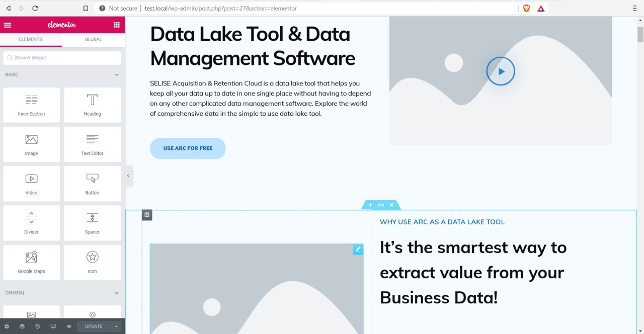Click the browser address bar URL
The height and width of the screenshot is (334, 644).
pos(221,8)
